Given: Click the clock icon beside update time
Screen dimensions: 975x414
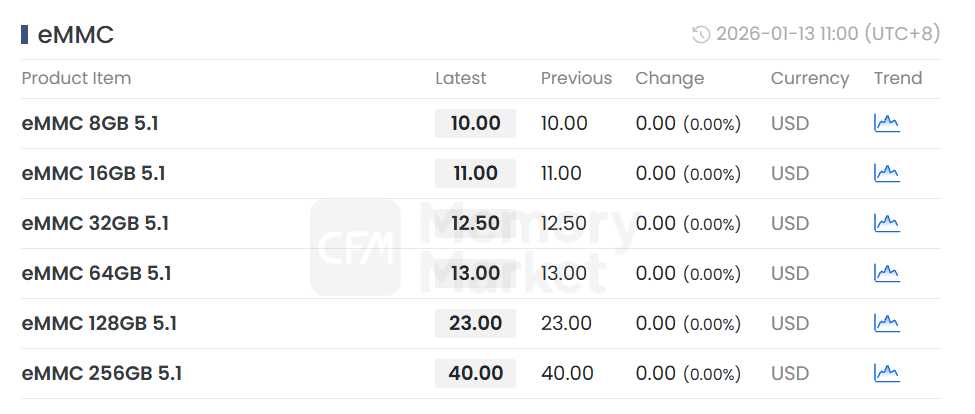Looking at the screenshot, I should click(x=701, y=35).
